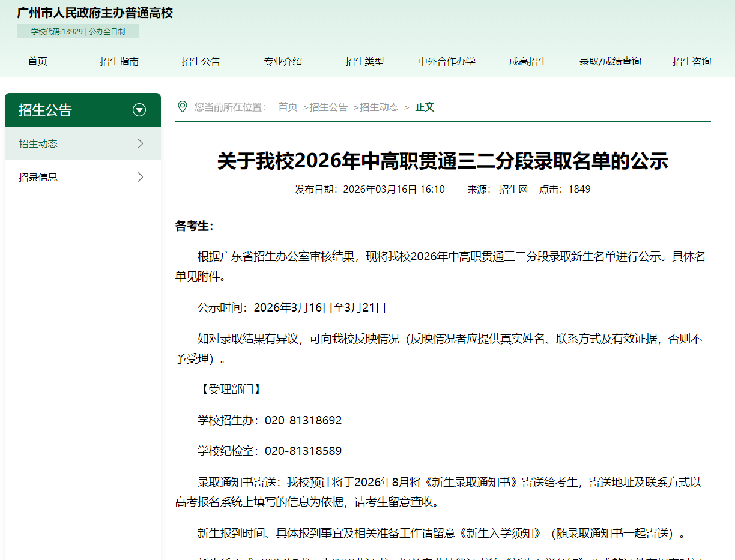
Task: Click 招生动态 link in the breadcrumb
Action: click(379, 107)
